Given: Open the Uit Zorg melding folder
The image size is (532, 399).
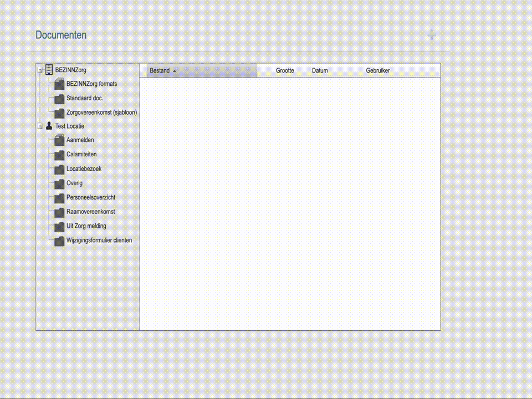Looking at the screenshot, I should point(86,226).
